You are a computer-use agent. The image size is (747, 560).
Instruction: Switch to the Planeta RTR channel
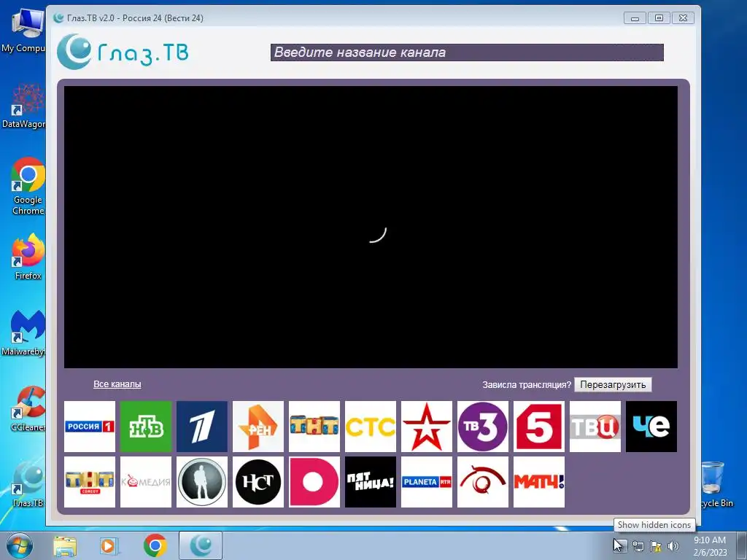427,482
